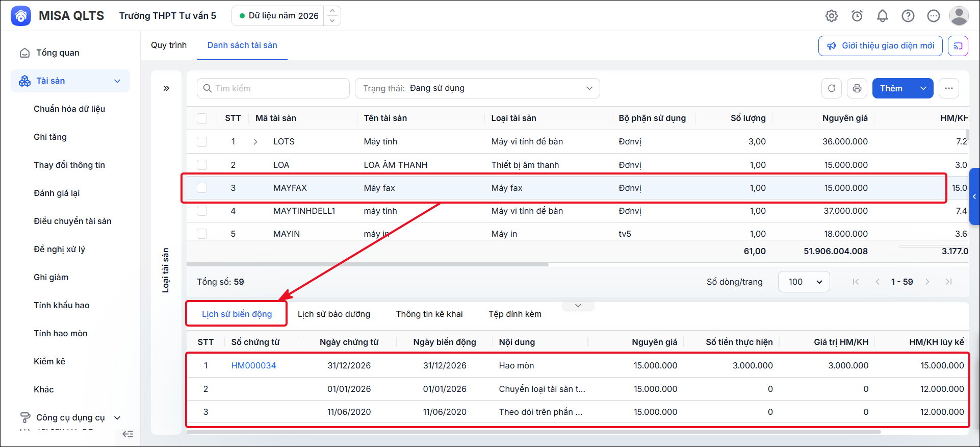
Task: Check the box for the LOA row
Action: tap(202, 165)
